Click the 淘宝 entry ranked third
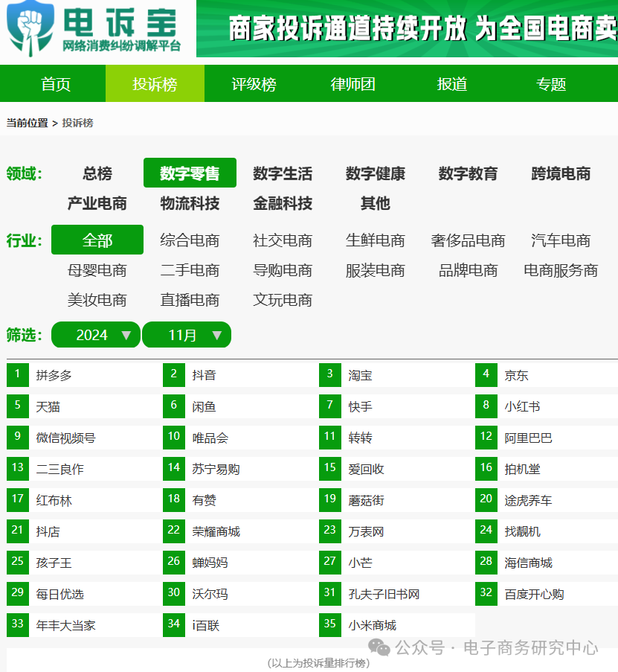 359,374
